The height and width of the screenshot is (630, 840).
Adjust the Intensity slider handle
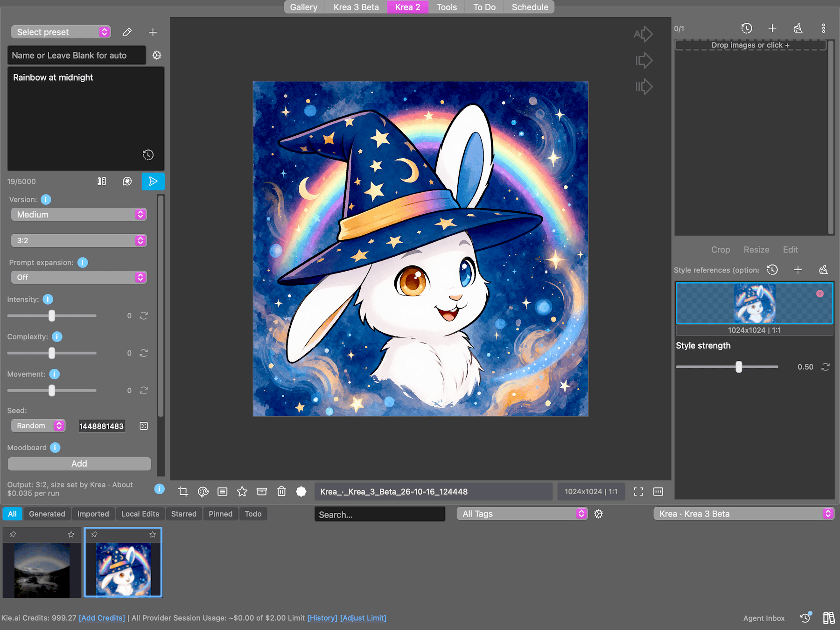pyautogui.click(x=52, y=316)
